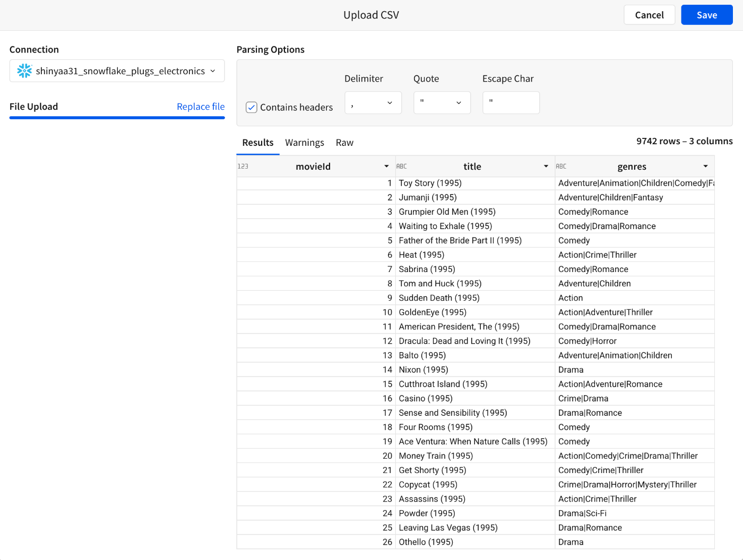
Task: Switch to the Results tab
Action: click(x=258, y=143)
